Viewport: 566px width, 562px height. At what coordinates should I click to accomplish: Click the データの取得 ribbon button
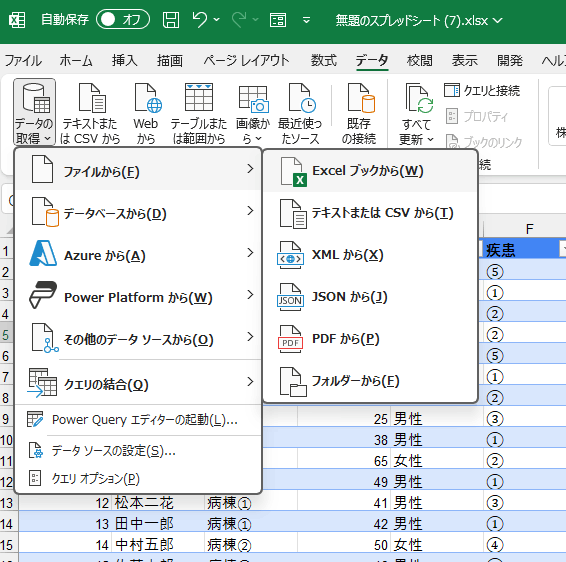pyautogui.click(x=34, y=112)
